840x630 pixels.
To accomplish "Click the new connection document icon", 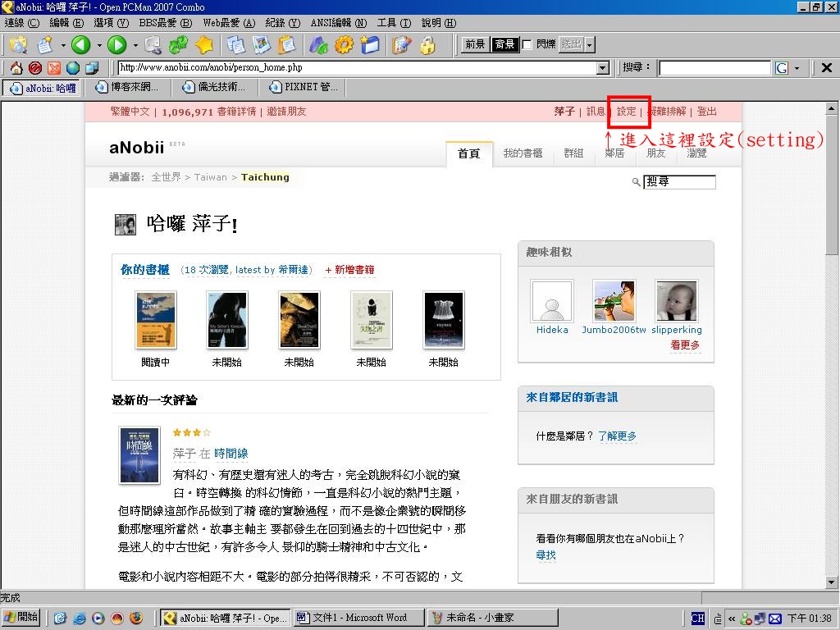I will [x=45, y=44].
